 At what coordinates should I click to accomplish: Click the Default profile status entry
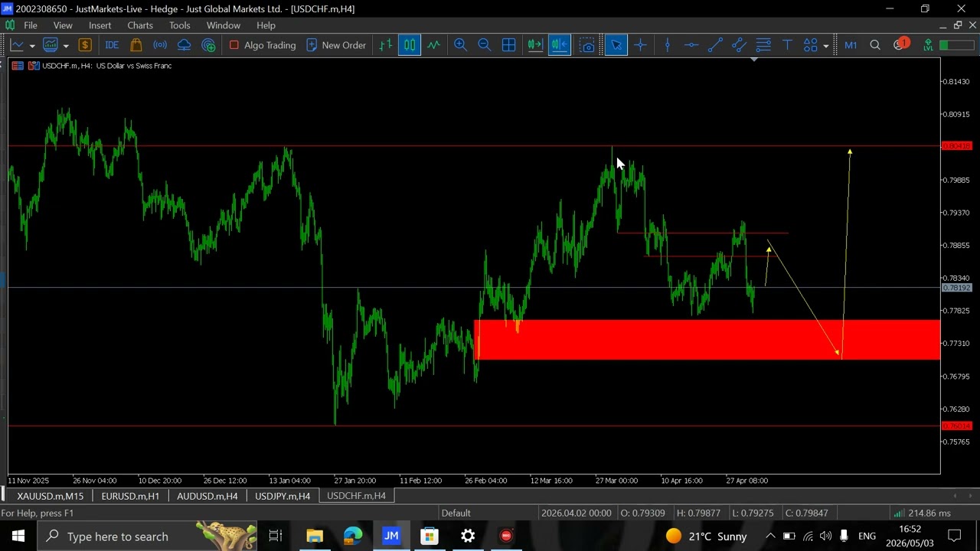click(456, 513)
